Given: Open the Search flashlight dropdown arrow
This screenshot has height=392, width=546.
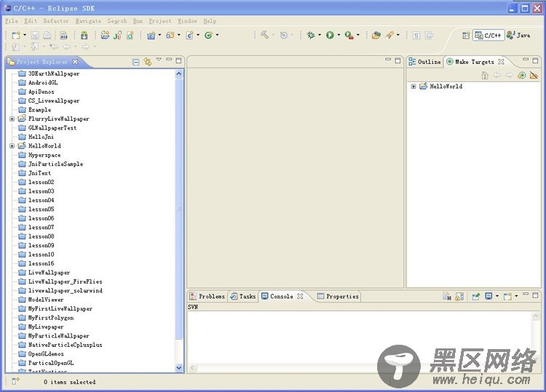Looking at the screenshot, I should pos(398,35).
